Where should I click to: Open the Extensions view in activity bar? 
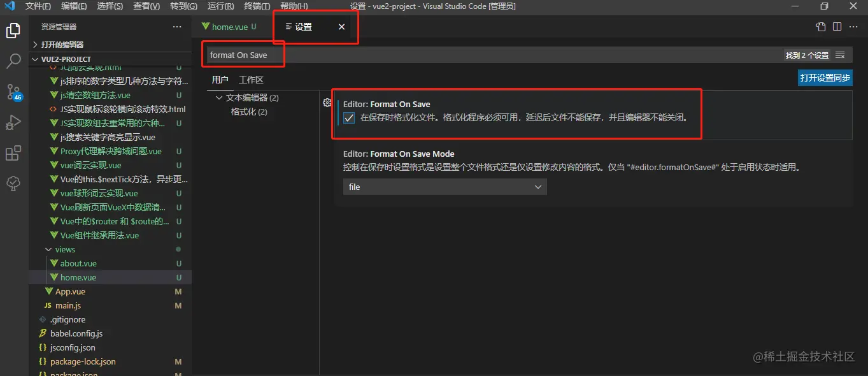click(x=13, y=153)
